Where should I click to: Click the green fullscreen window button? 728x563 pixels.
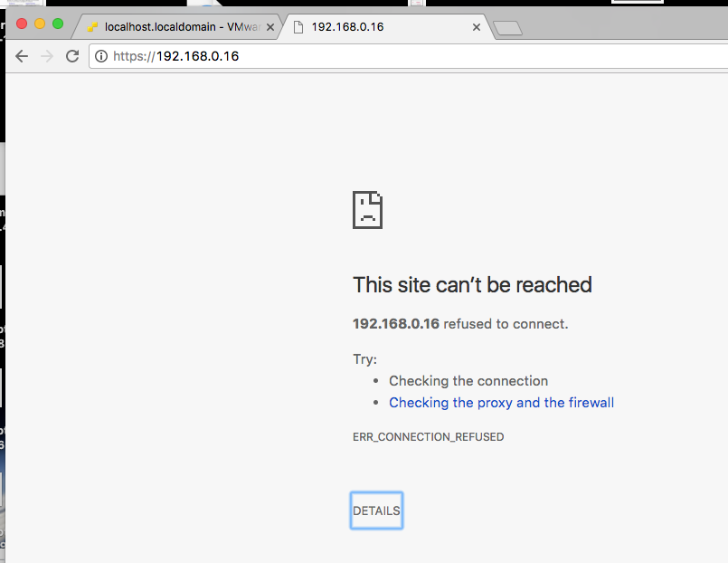(58, 24)
